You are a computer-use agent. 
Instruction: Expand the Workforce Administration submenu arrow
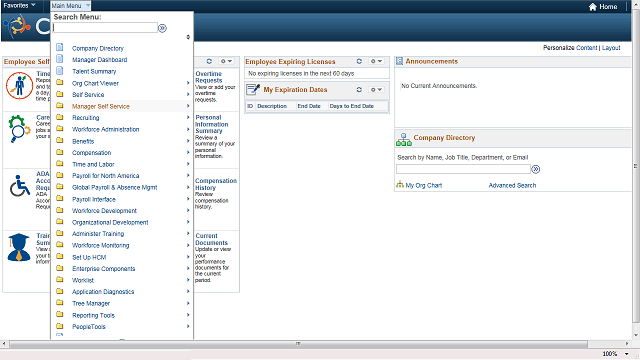point(188,129)
